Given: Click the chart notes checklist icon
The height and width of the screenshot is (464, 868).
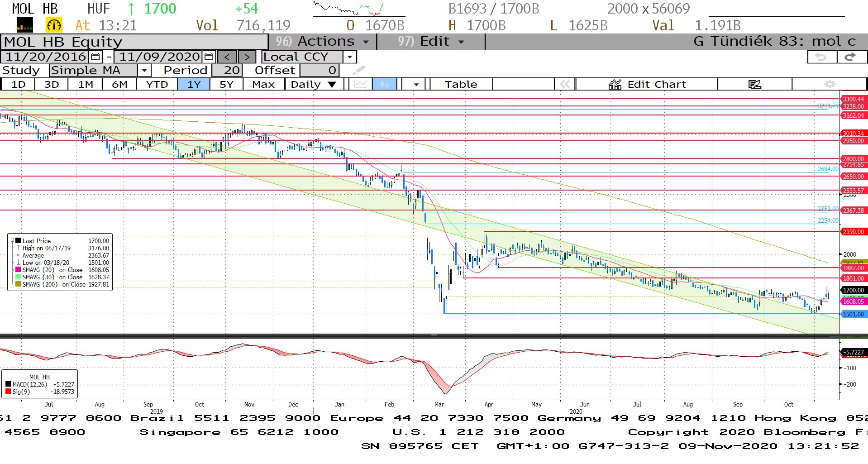Looking at the screenshot, I should (754, 84).
